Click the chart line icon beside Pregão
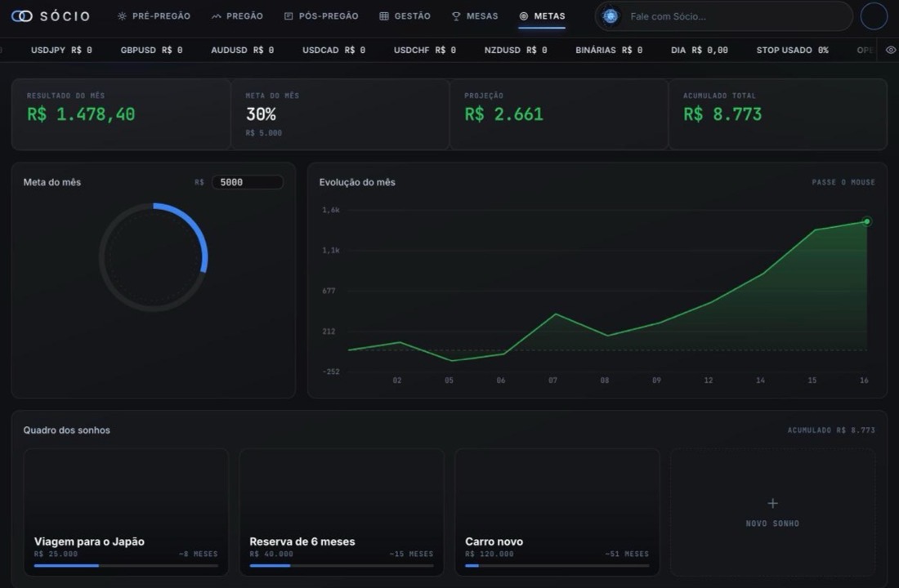 (x=216, y=16)
